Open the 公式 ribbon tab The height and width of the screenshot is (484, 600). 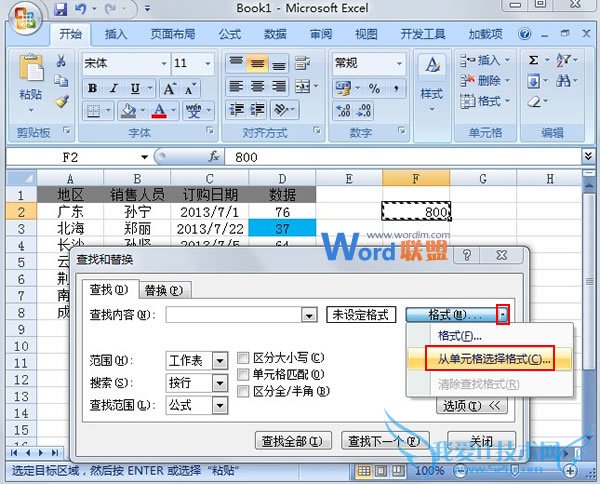click(230, 34)
